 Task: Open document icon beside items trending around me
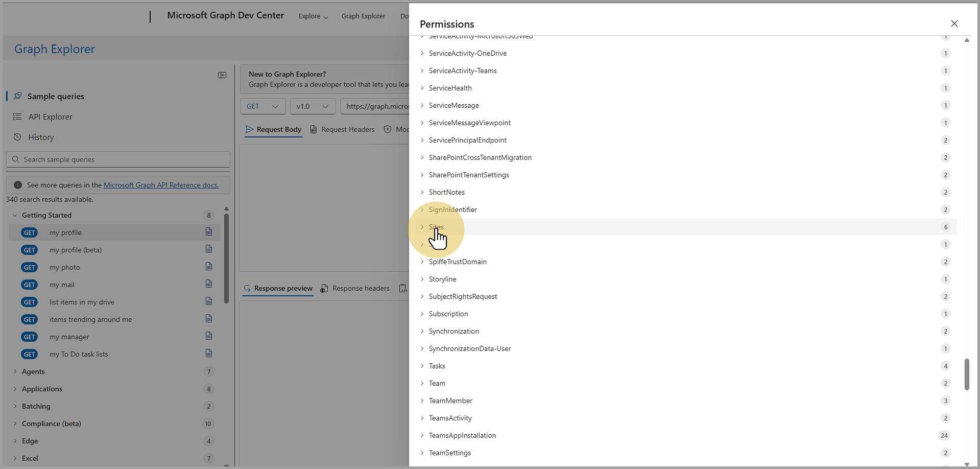click(x=209, y=319)
